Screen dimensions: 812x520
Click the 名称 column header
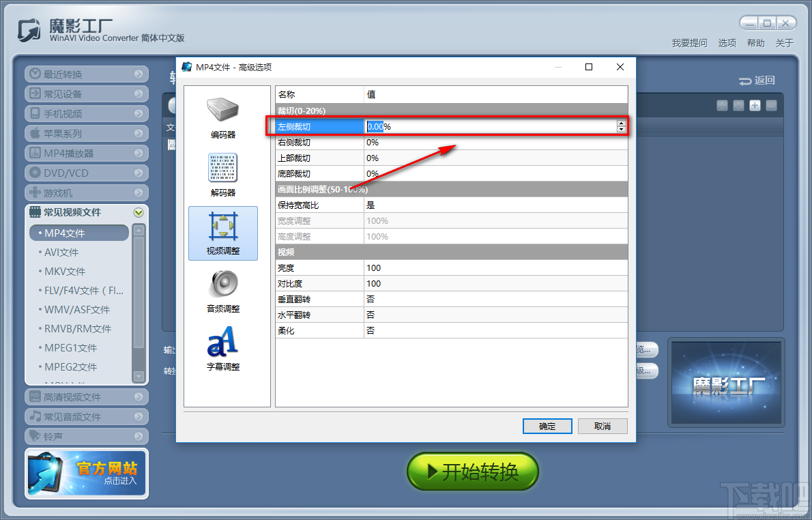pyautogui.click(x=319, y=95)
